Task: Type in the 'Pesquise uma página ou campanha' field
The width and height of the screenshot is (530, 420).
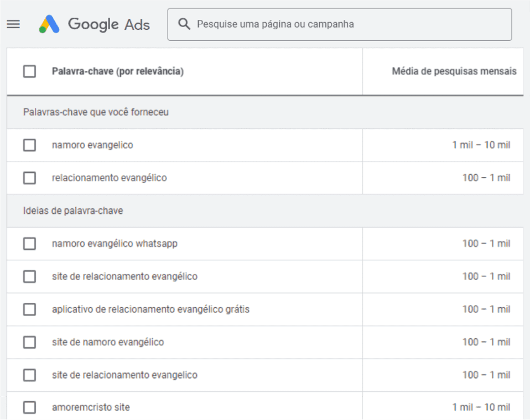Action: 349,24
